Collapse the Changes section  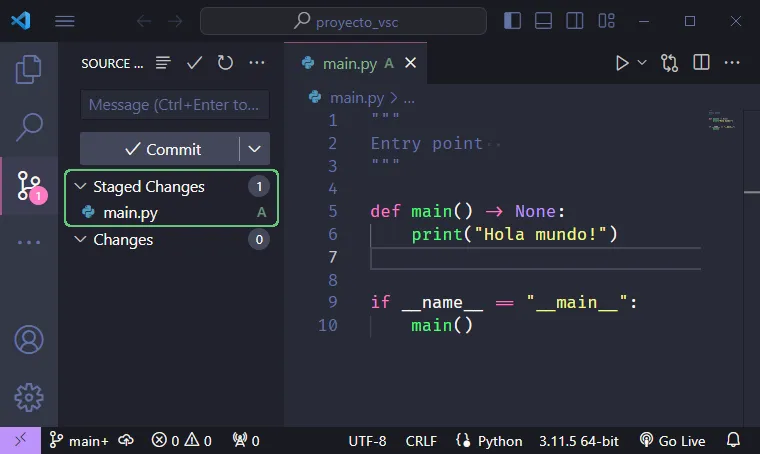81,240
